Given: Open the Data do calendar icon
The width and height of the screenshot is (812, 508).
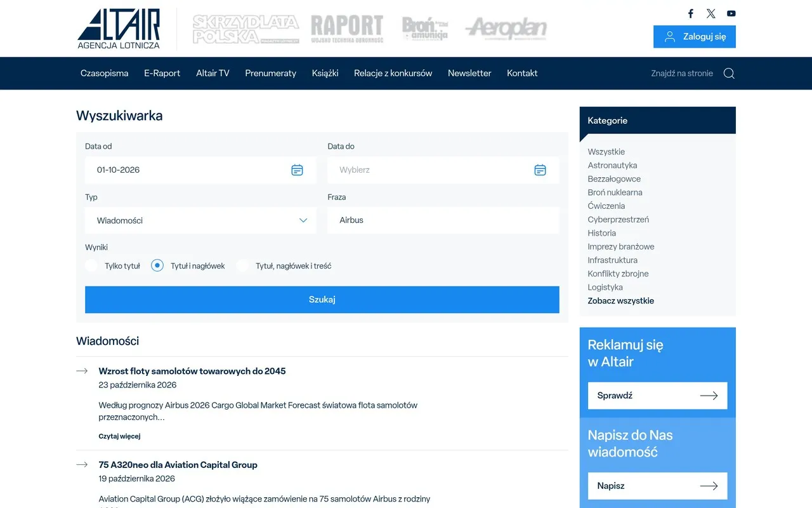Looking at the screenshot, I should coord(540,170).
